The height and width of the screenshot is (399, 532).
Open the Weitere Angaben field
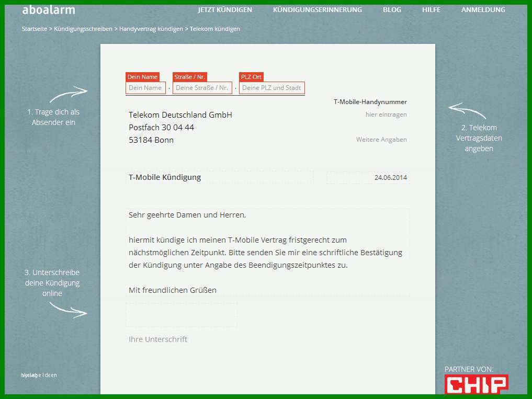[381, 140]
